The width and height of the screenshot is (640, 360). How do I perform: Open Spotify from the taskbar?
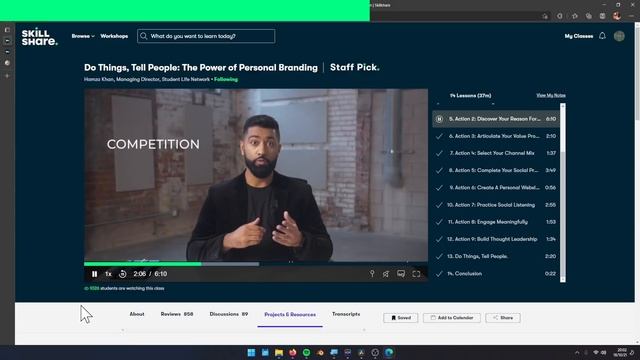306,352
